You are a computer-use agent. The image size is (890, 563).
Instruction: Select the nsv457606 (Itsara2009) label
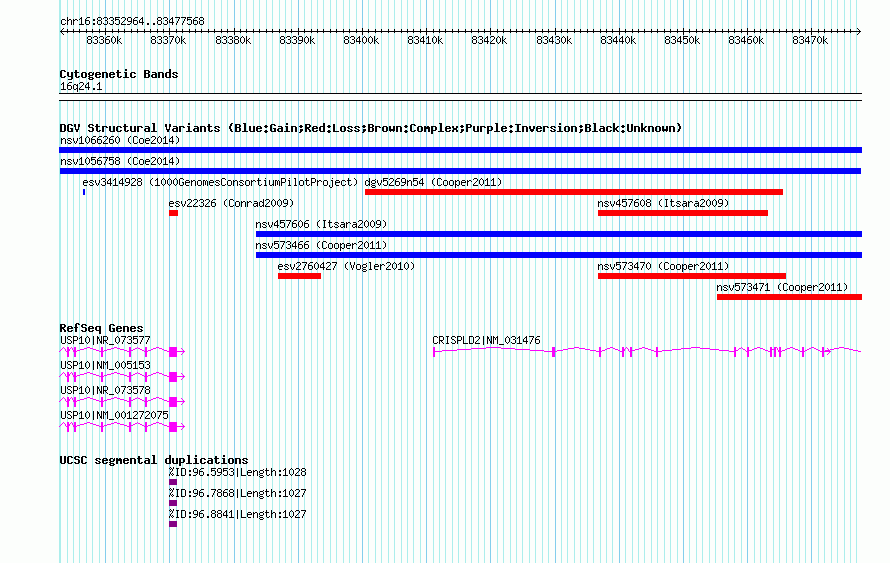pos(321,224)
